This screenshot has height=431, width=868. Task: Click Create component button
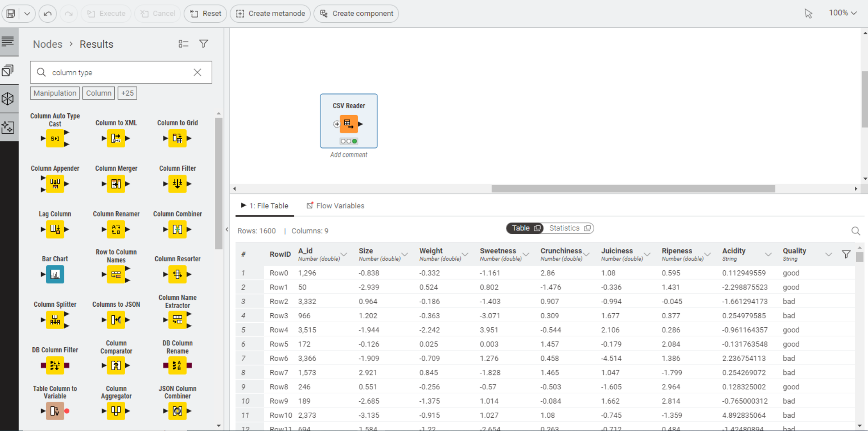[356, 14]
